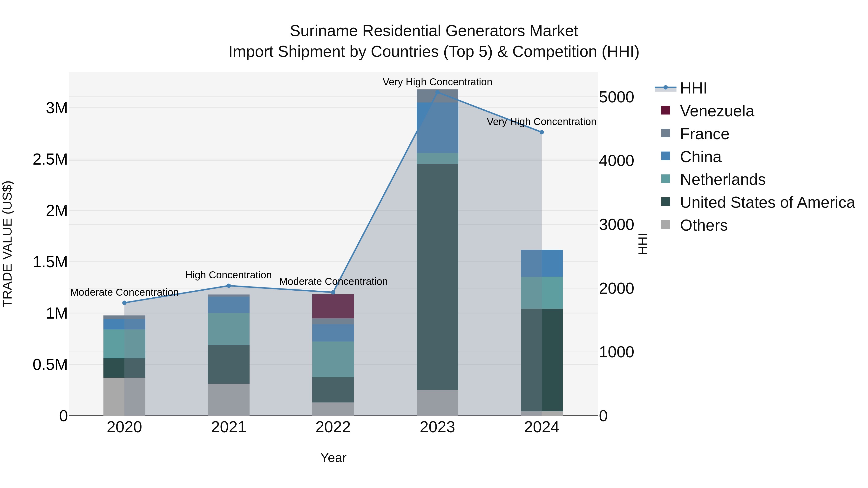Click the Others segment in the 2020 bar
This screenshot has height=488, width=868.
click(x=124, y=397)
